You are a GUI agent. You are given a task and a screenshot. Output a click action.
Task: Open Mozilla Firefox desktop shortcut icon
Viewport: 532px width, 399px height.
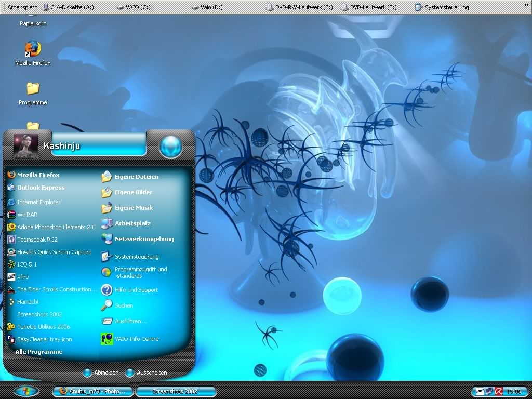pos(33,50)
